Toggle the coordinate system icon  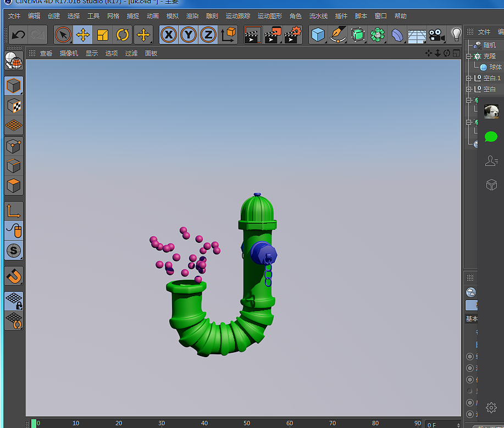(228, 35)
